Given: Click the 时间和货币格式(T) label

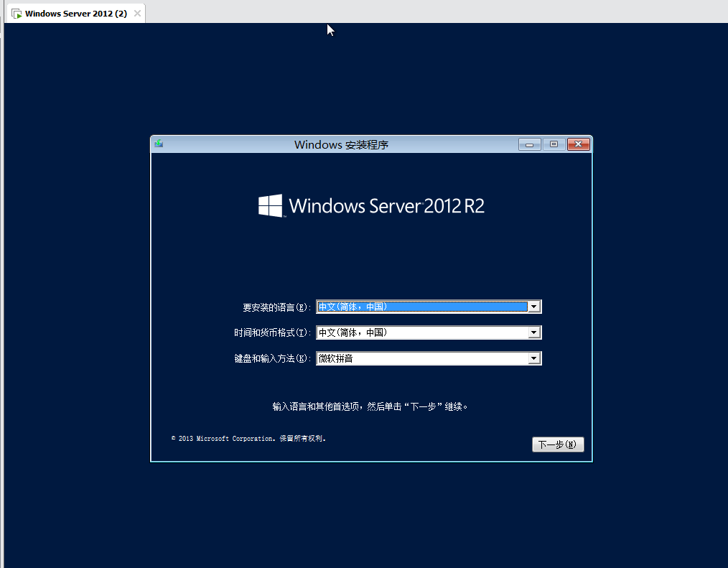Looking at the screenshot, I should point(273,332).
